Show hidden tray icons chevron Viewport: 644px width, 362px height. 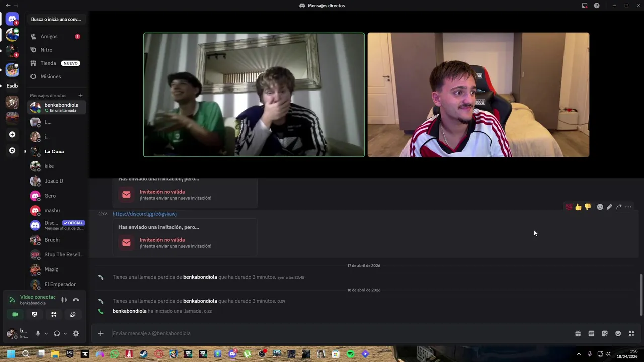[x=579, y=354]
